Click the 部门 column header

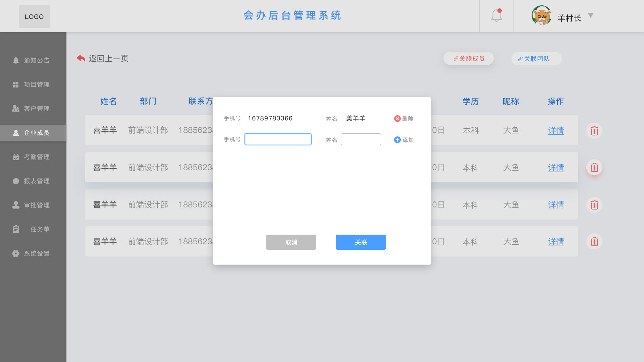(x=148, y=101)
